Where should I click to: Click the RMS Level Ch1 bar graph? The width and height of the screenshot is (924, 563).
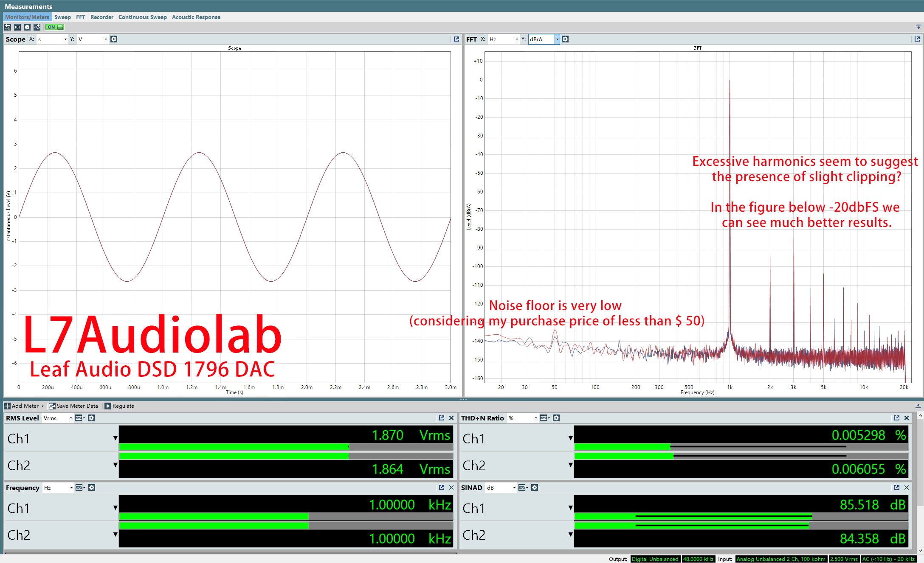286,447
